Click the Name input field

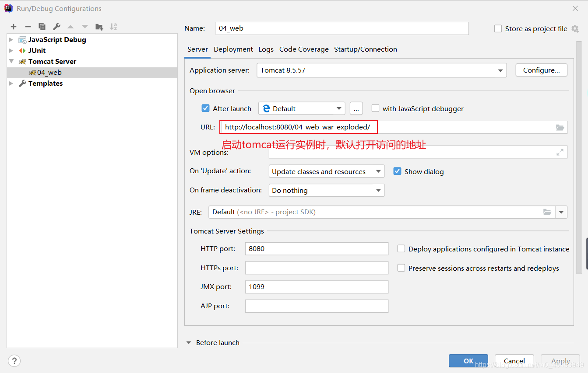(342, 28)
